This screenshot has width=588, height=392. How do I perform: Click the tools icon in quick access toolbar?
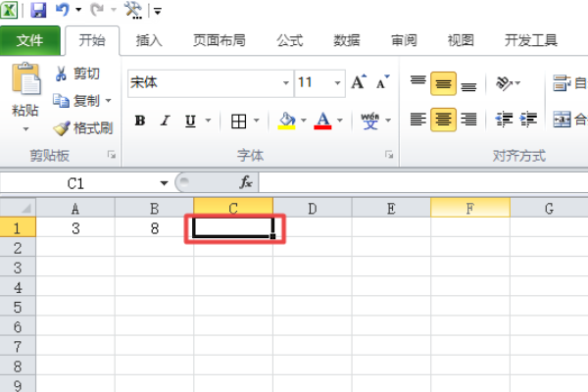click(132, 10)
